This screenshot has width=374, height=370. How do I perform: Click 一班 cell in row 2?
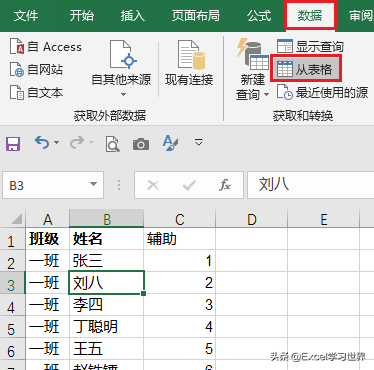tap(48, 261)
